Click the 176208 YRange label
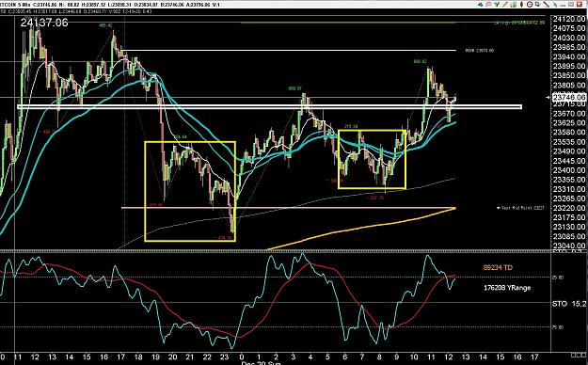The height and width of the screenshot is (365, 588). tap(507, 288)
